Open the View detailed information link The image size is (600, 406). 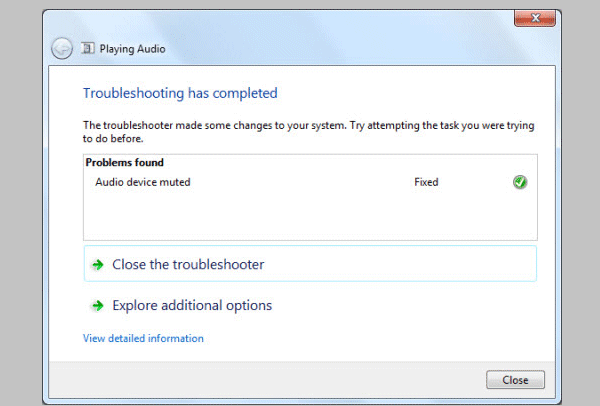143,339
